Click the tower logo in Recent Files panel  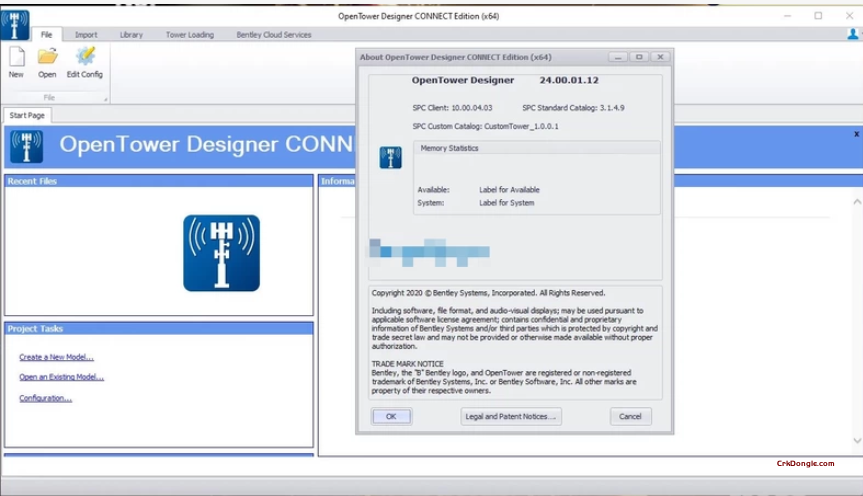[x=222, y=253]
